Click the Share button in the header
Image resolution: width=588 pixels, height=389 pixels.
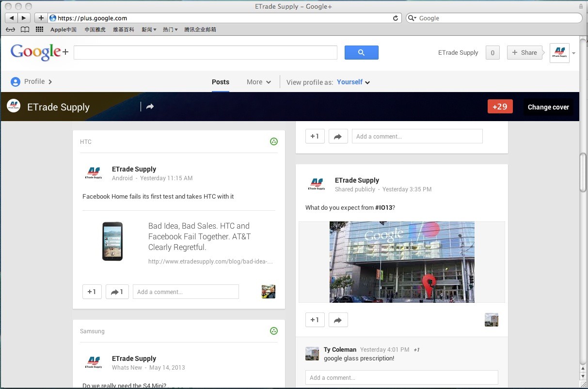tap(524, 53)
